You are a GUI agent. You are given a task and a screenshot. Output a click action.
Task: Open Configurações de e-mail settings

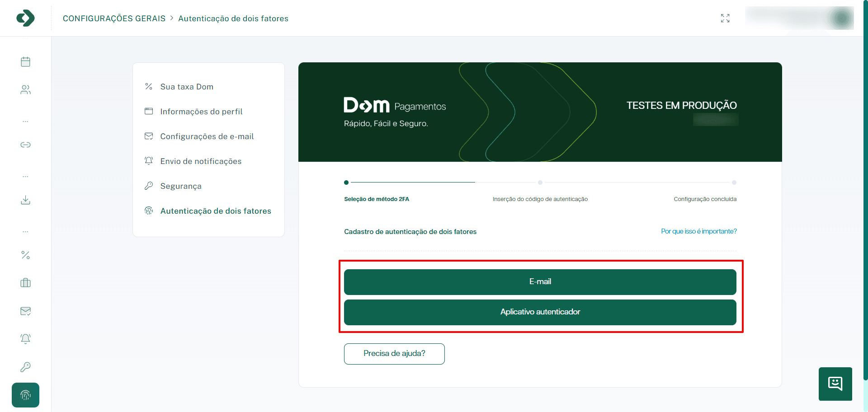click(207, 136)
